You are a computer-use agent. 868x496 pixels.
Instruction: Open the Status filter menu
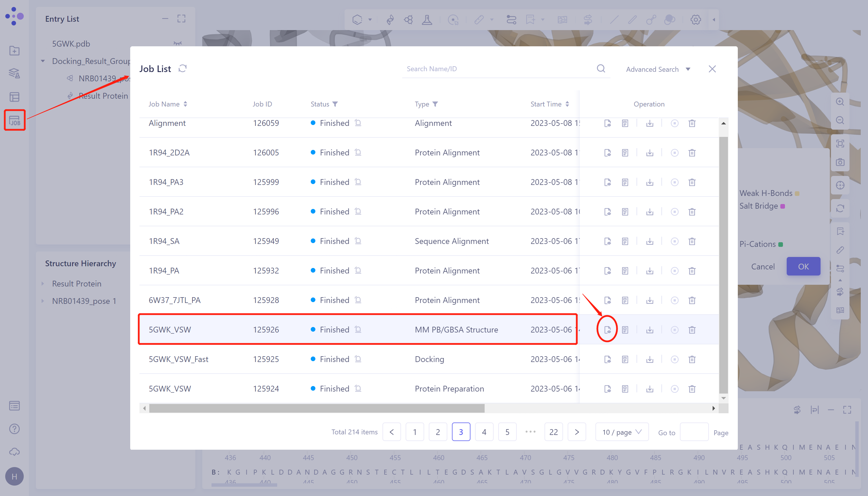336,104
